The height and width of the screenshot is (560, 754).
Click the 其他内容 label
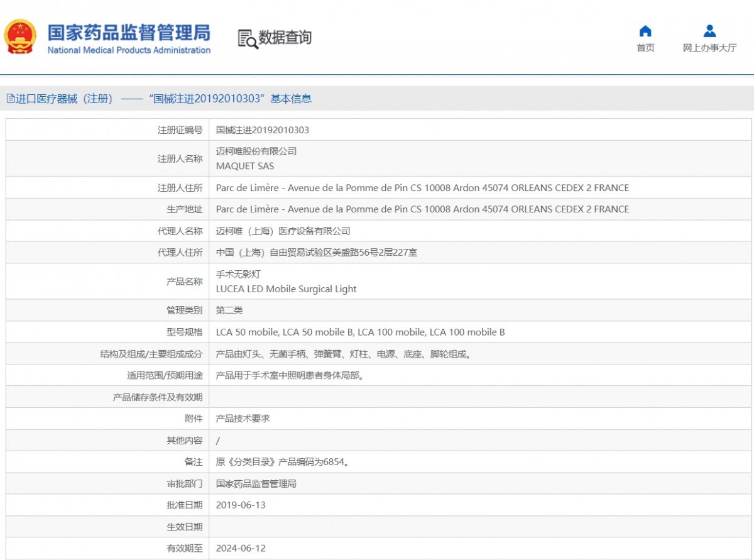pyautogui.click(x=184, y=441)
